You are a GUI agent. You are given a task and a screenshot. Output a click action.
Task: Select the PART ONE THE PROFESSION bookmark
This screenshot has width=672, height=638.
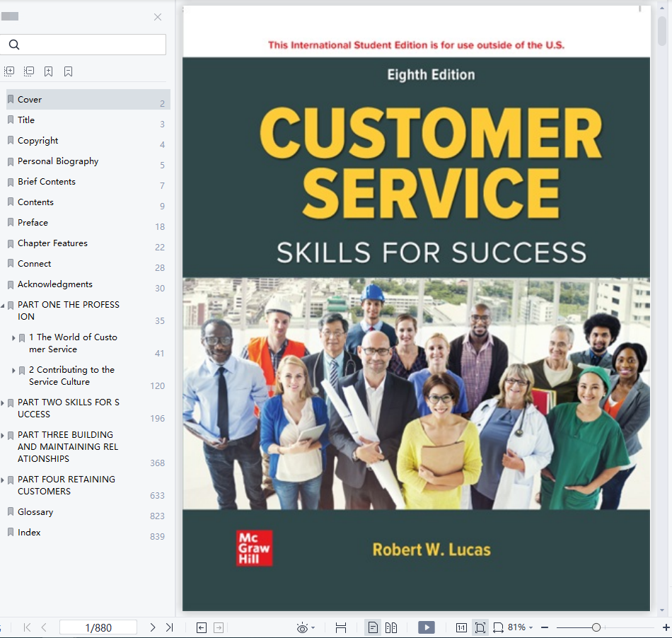[69, 311]
